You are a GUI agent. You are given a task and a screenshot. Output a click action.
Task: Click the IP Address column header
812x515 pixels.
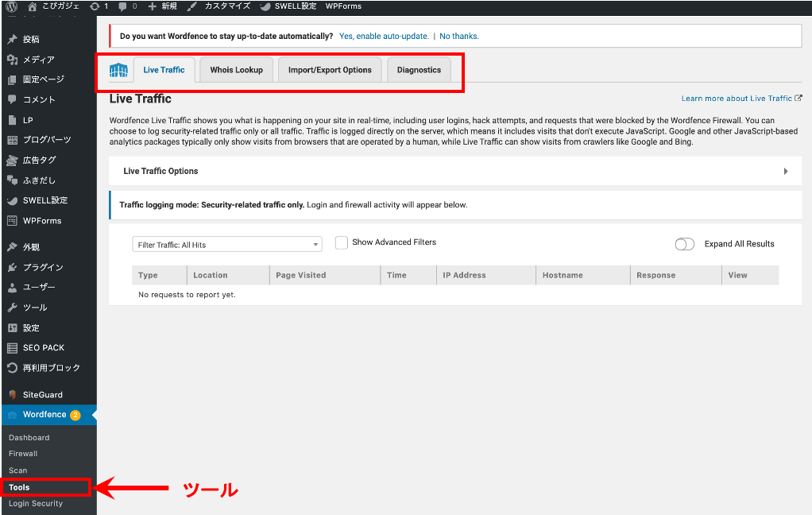click(486, 275)
